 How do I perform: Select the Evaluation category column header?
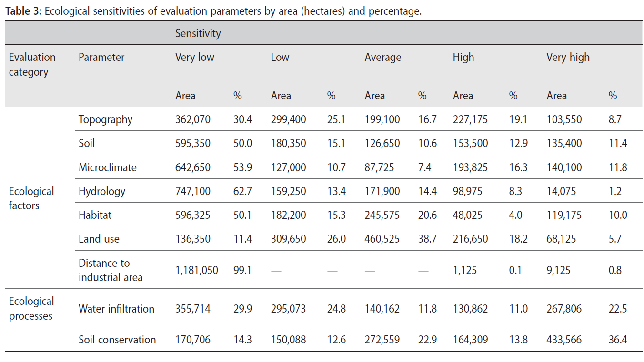[x=32, y=64]
